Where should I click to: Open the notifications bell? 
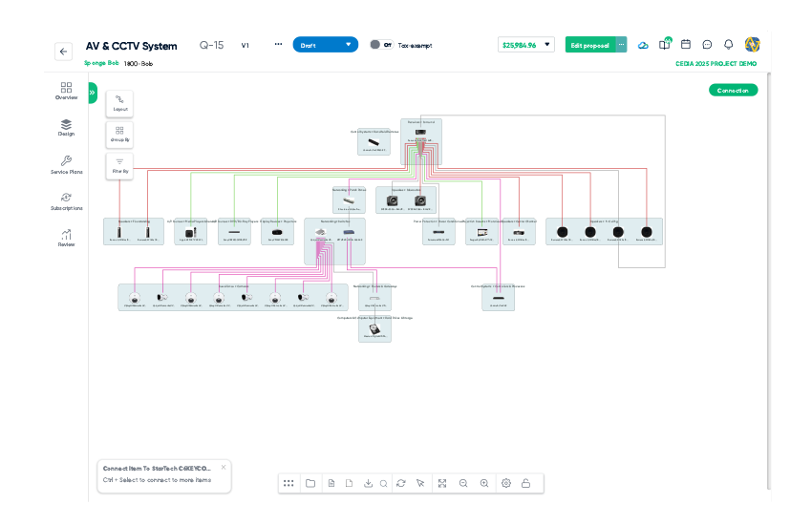pos(728,45)
